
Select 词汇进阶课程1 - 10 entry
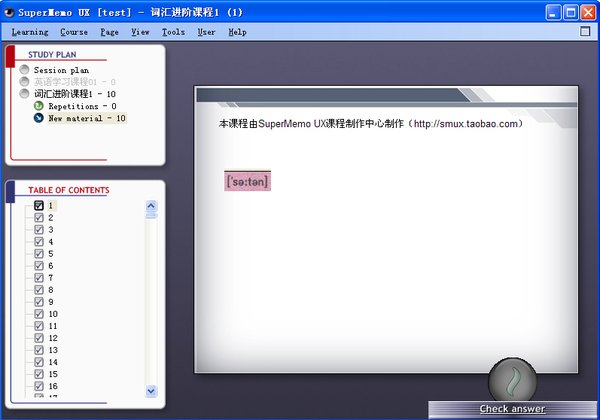pyautogui.click(x=75, y=94)
